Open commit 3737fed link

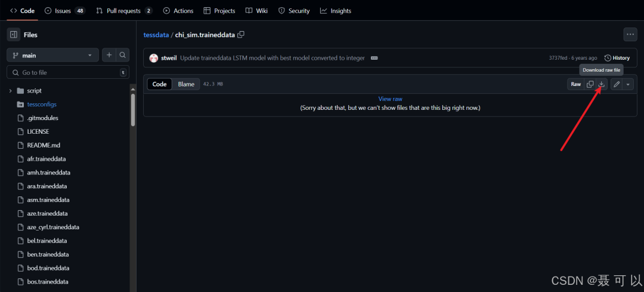tap(558, 58)
